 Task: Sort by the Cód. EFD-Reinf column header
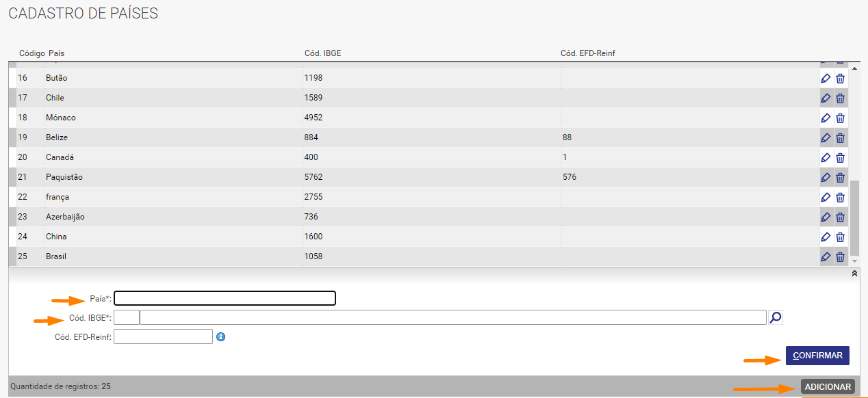click(588, 53)
